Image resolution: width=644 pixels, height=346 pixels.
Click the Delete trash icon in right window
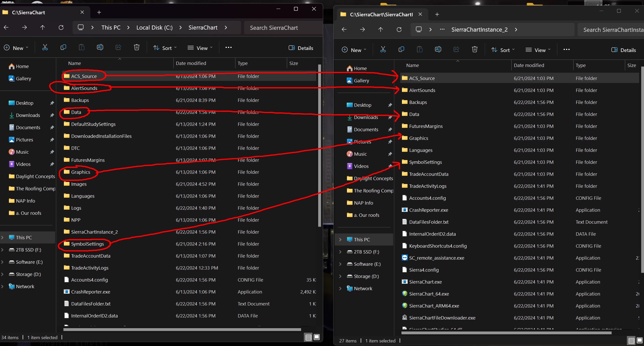click(x=474, y=50)
